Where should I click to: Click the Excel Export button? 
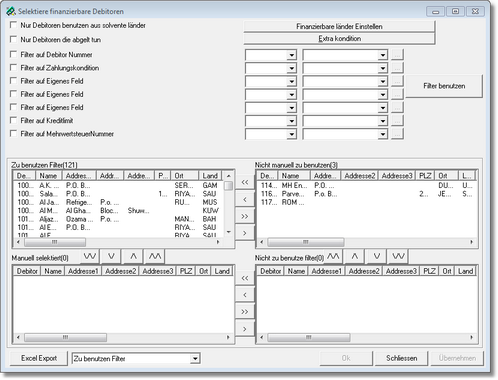point(39,358)
